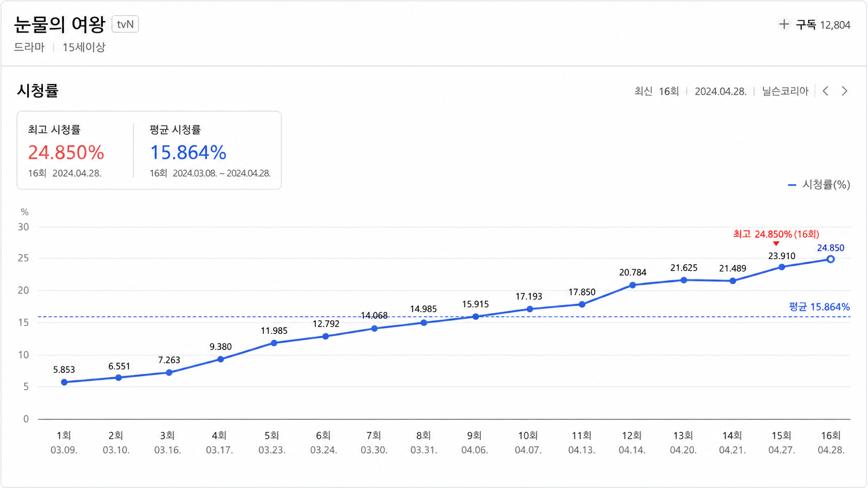Go to next ratings with right chevron
Image resolution: width=868 pixels, height=488 pixels.
(x=844, y=91)
